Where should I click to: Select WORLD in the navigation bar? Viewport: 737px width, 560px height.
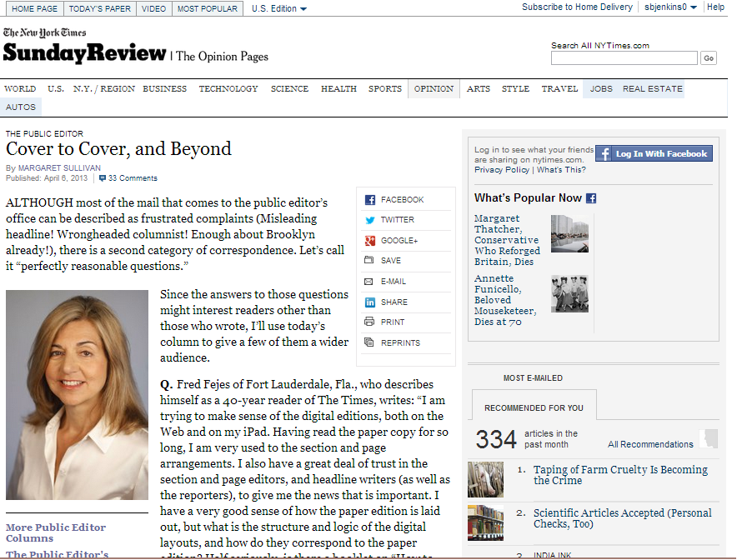coord(20,89)
